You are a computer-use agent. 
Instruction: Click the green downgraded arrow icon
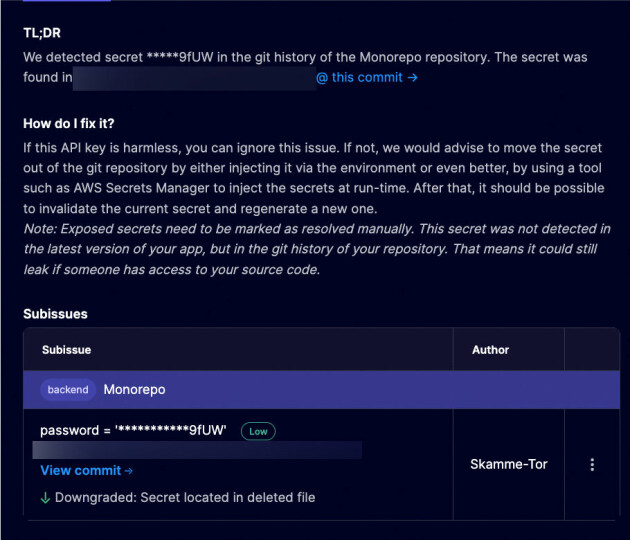(45, 498)
